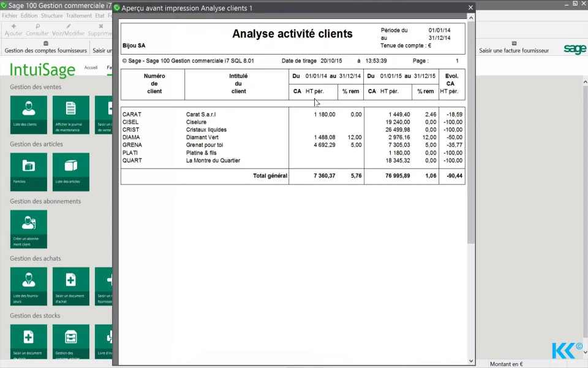This screenshot has height=368, width=588.
Task: Click the Consulter toolbar icon
Action: (37, 30)
